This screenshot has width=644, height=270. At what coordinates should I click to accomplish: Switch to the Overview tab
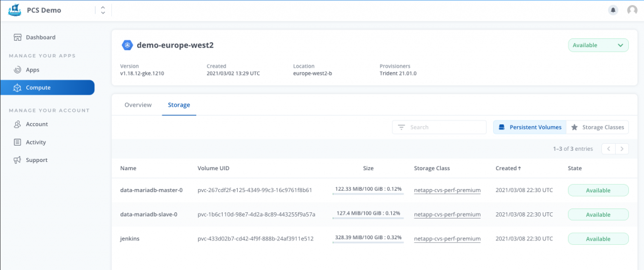click(x=138, y=105)
